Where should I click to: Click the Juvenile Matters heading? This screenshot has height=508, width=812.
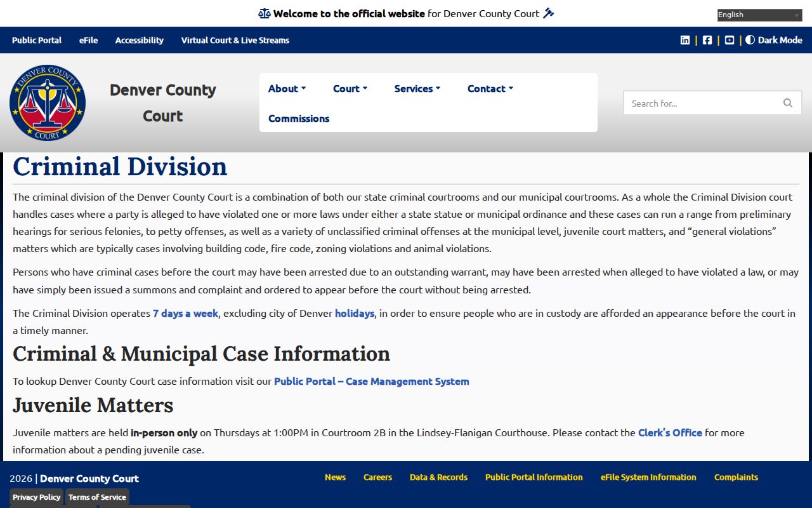point(93,405)
